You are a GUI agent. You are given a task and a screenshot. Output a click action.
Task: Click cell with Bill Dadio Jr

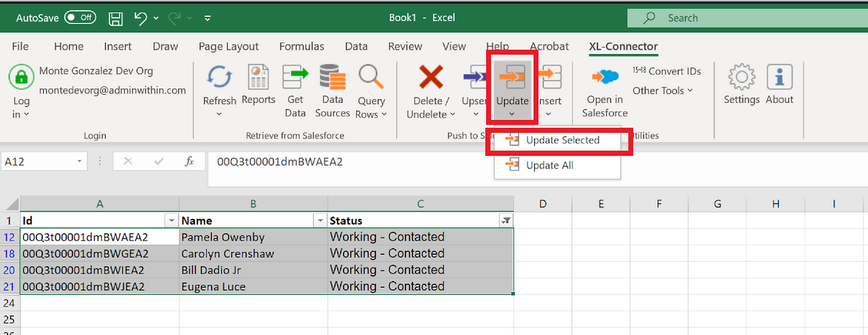[253, 270]
